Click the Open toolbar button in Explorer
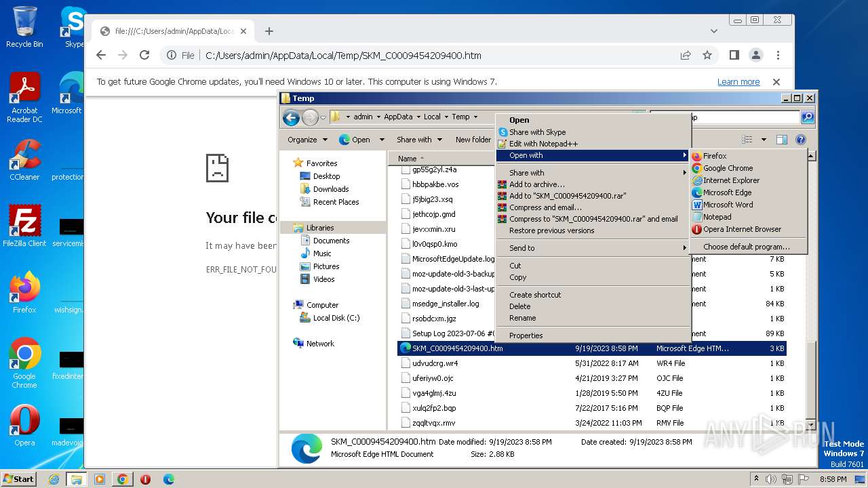Image resolution: width=868 pixels, height=488 pixels. click(355, 140)
